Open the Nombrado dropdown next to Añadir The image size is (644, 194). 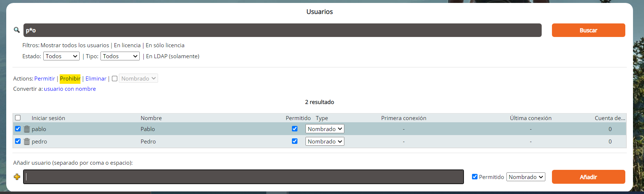click(526, 177)
